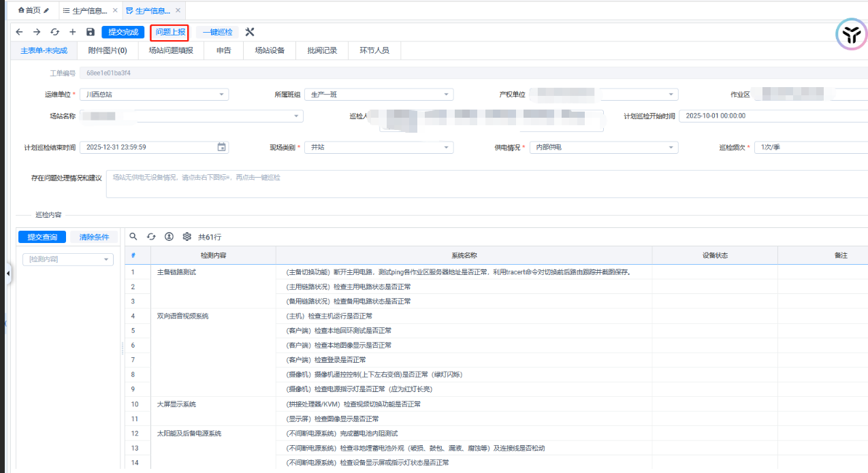Expand the 运维单位 dropdown
The image size is (868, 473).
point(222,95)
